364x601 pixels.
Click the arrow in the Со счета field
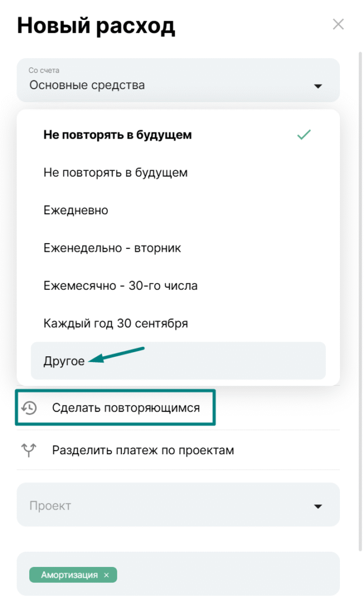(318, 86)
